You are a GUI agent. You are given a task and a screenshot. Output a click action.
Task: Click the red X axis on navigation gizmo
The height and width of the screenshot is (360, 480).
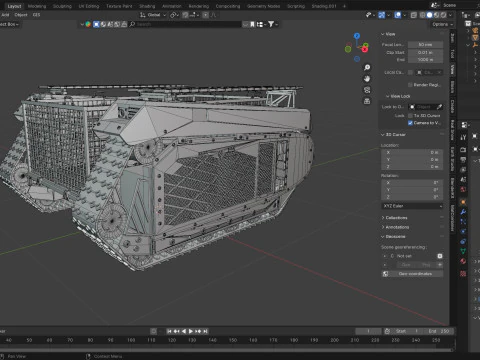point(365,50)
